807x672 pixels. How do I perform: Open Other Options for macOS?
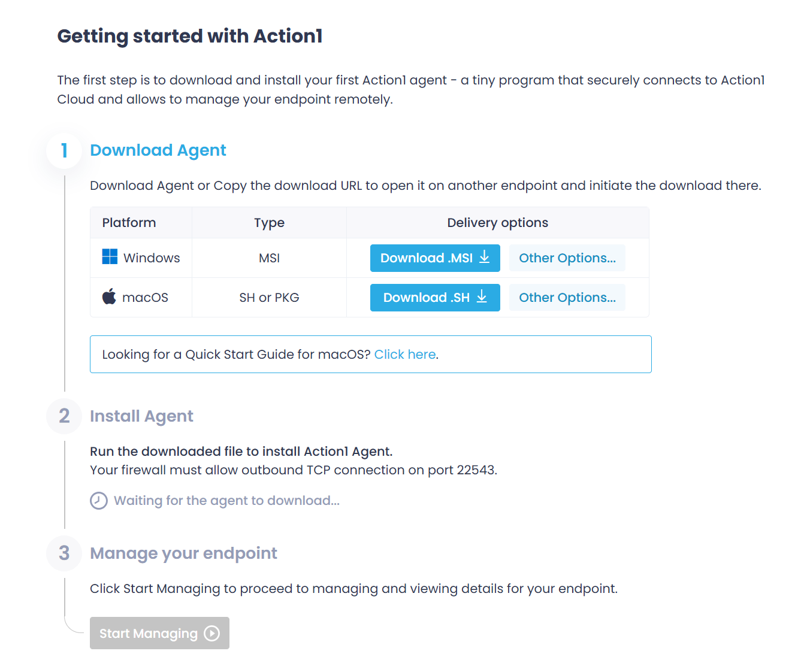click(x=567, y=298)
